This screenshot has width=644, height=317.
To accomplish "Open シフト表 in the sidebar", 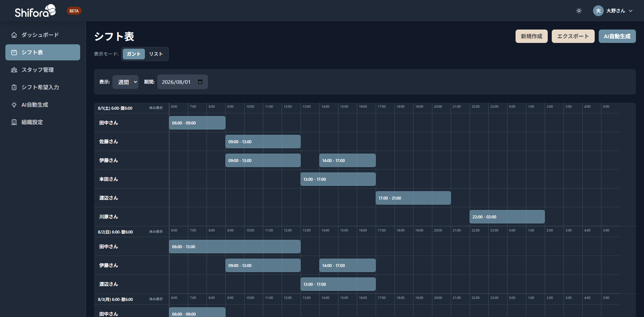I will coord(43,52).
